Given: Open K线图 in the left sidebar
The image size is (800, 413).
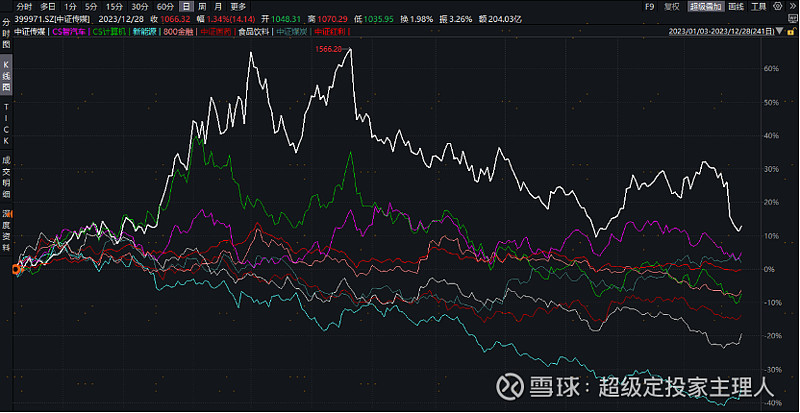Looking at the screenshot, I should pyautogui.click(x=6, y=76).
